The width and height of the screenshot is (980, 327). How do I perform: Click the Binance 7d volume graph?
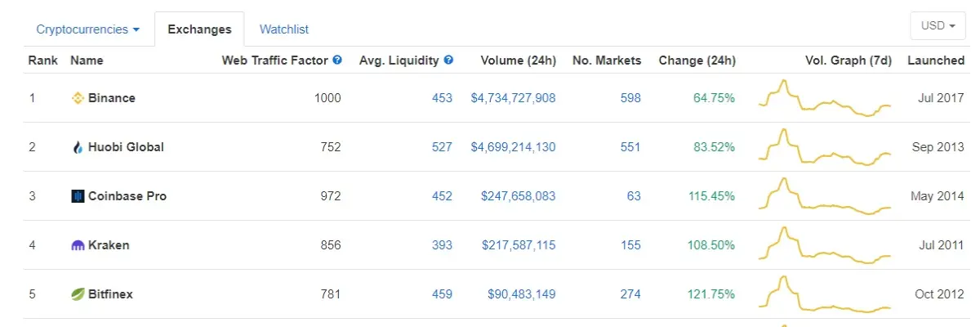pyautogui.click(x=825, y=98)
